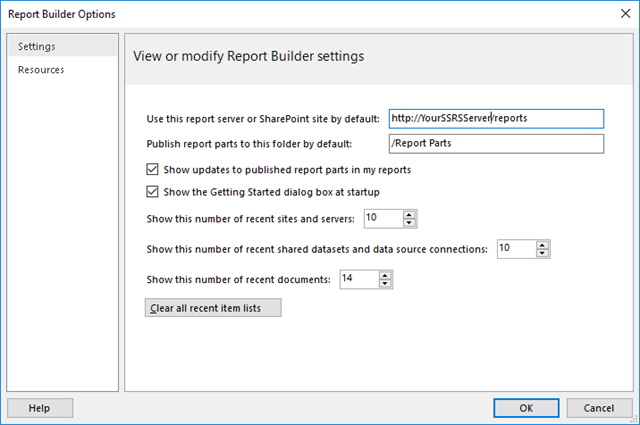Decrease number of recent documents
Screen dimensions: 640x425
pyautogui.click(x=385, y=283)
